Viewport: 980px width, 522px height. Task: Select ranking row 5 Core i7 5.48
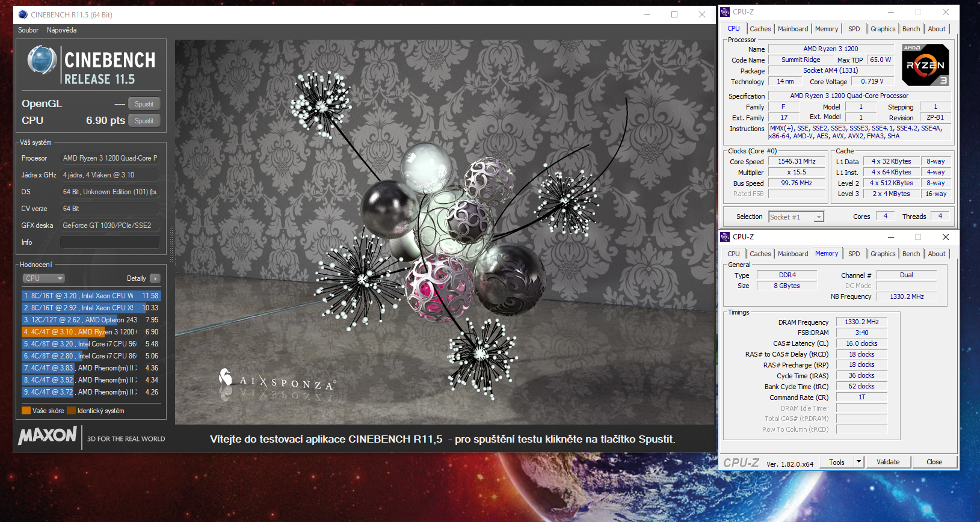(x=91, y=344)
